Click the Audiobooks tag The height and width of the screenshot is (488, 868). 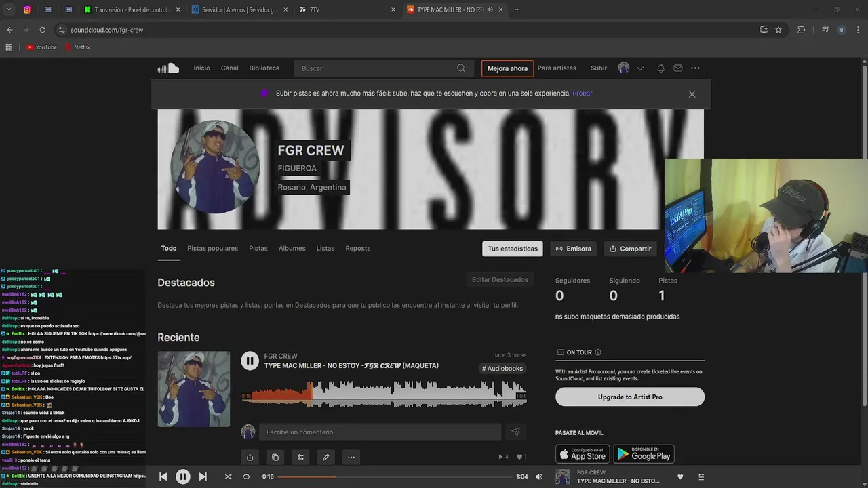point(502,369)
